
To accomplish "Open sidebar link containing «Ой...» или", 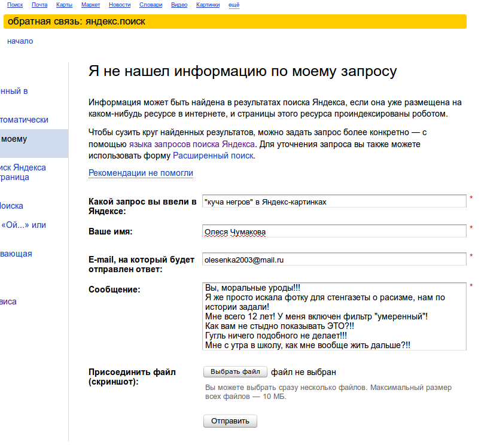I will (23, 225).
